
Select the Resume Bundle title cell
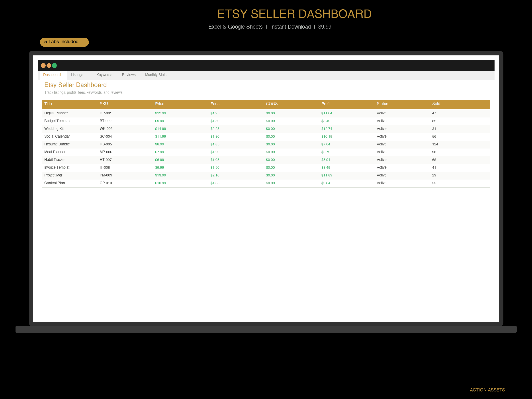click(57, 144)
